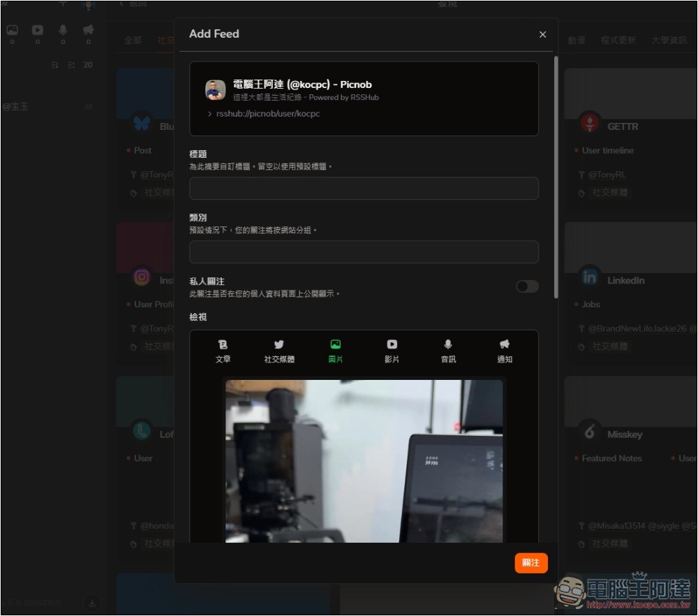Image resolution: width=698 pixels, height=616 pixels.
Task: Open LinkedIn Jobs link
Action: coord(591,305)
